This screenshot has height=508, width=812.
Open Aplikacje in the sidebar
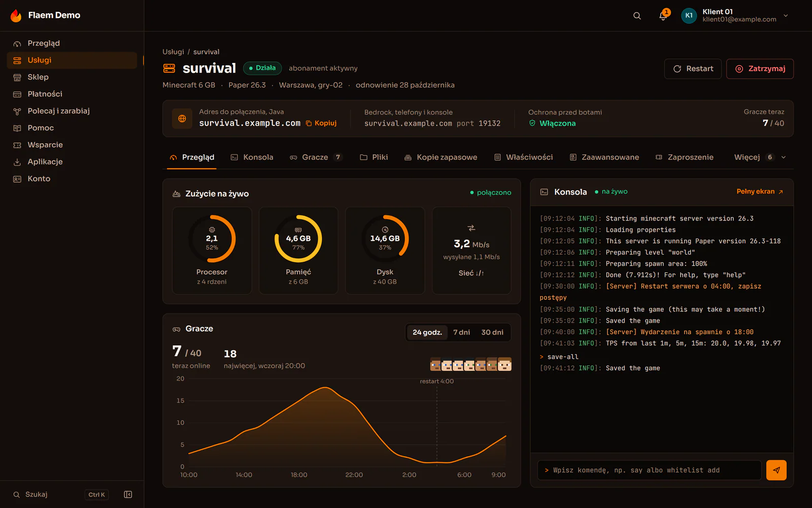pos(72,162)
